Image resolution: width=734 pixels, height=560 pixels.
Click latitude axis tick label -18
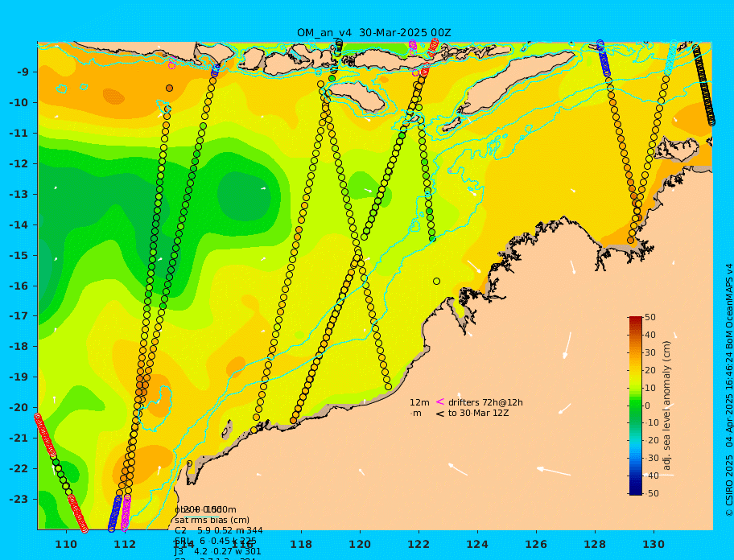click(x=19, y=346)
